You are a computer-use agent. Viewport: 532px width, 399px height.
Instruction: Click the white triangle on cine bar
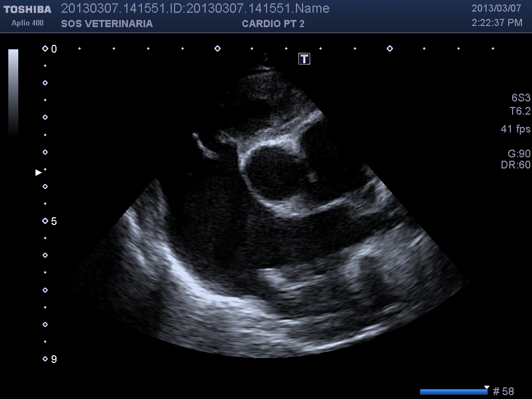[487, 387]
